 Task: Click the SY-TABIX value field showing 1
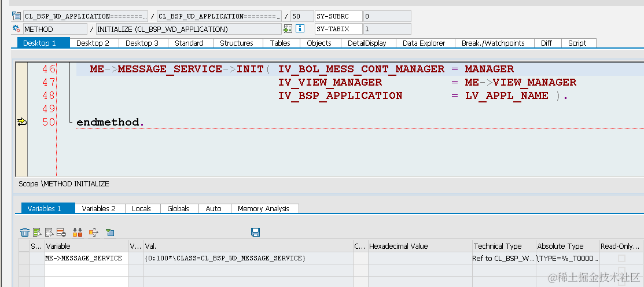pyautogui.click(x=387, y=29)
